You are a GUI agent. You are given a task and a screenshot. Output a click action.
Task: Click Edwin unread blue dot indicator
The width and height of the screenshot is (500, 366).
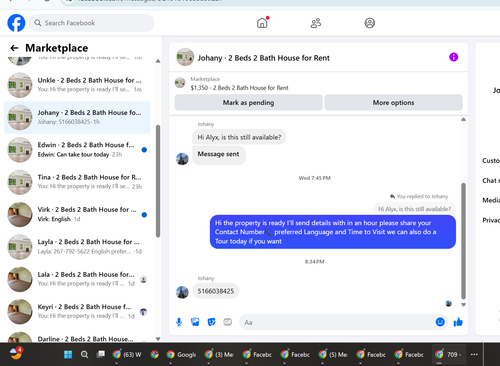pyautogui.click(x=144, y=150)
